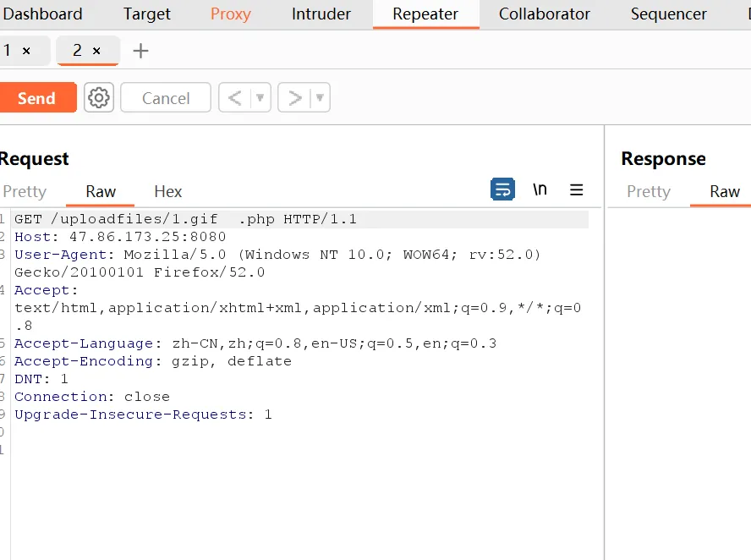Toggle the \n non-printable characters display

[540, 189]
